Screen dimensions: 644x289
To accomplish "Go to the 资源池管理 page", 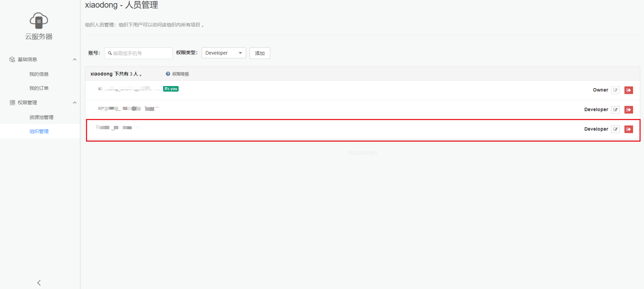I will point(41,117).
